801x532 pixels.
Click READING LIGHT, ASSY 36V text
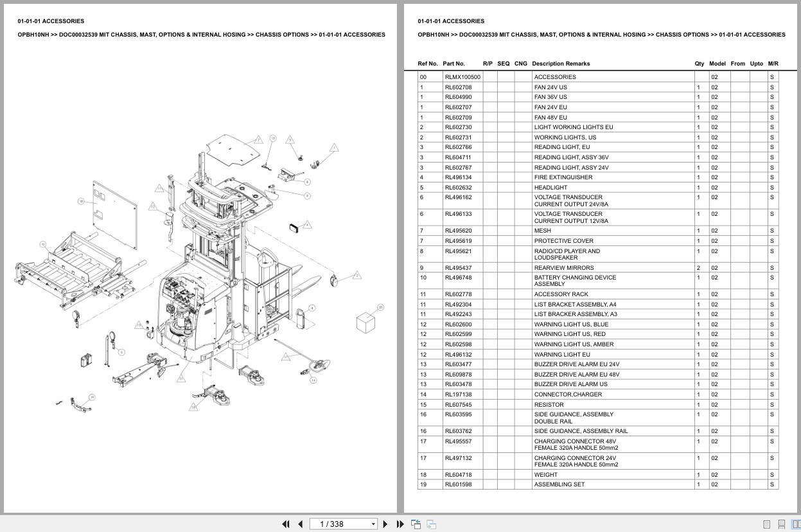571,157
